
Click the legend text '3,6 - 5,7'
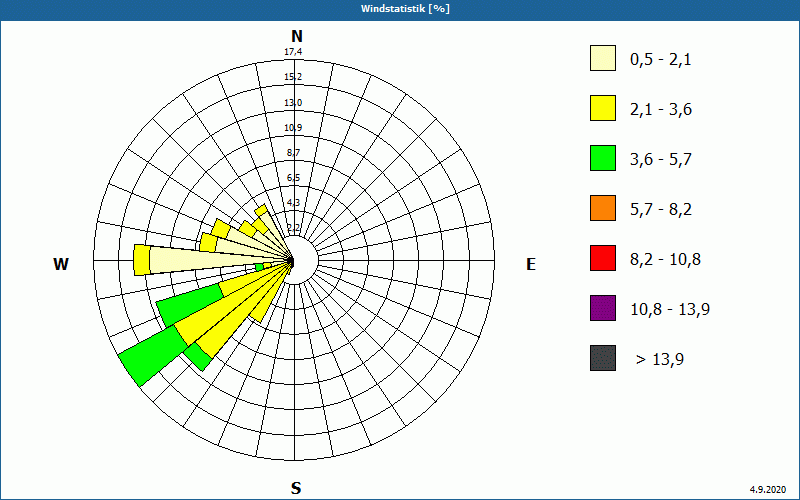tap(661, 160)
